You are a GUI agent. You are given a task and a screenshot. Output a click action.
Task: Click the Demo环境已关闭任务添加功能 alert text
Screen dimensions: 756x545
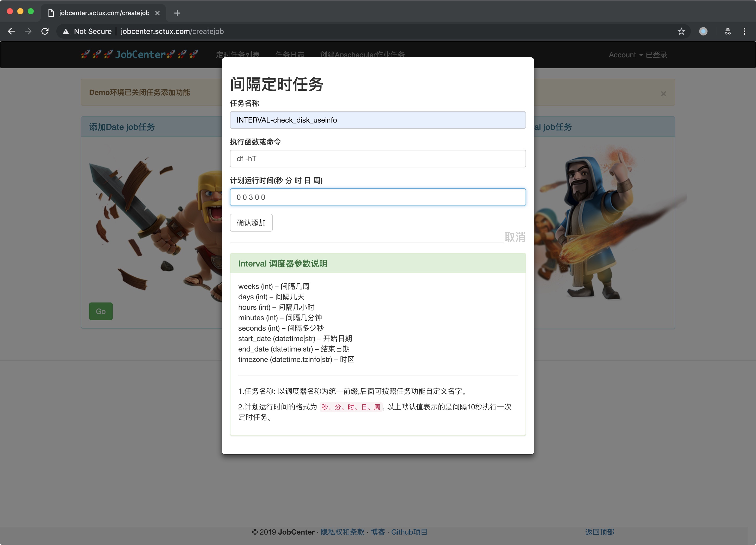click(139, 92)
